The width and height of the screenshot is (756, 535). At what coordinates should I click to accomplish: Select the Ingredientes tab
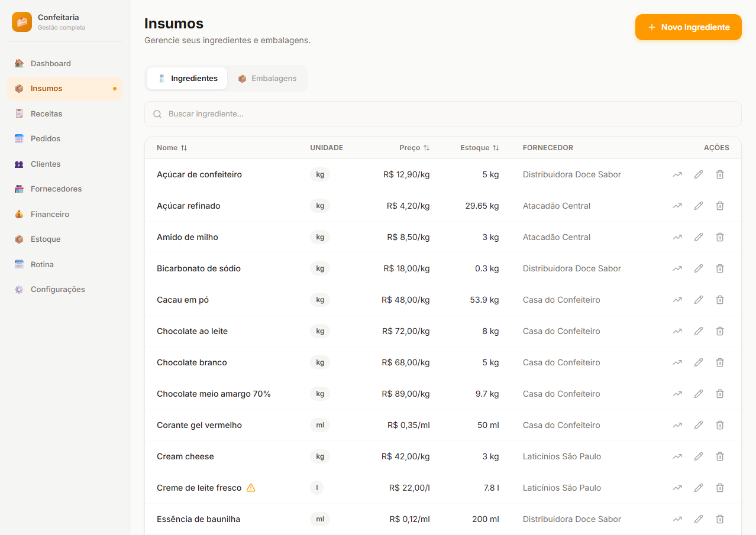coord(187,79)
